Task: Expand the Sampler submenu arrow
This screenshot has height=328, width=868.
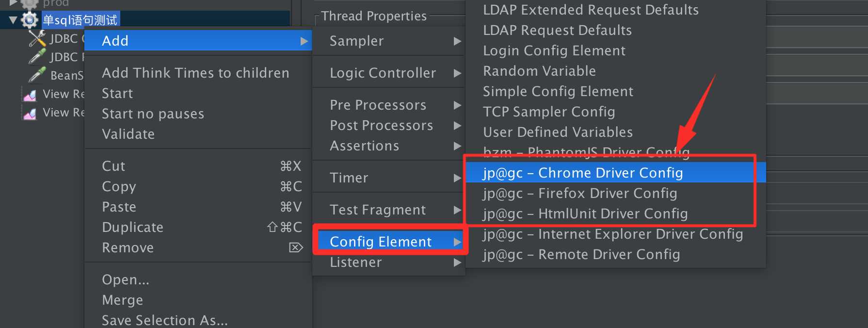Action: click(x=457, y=41)
